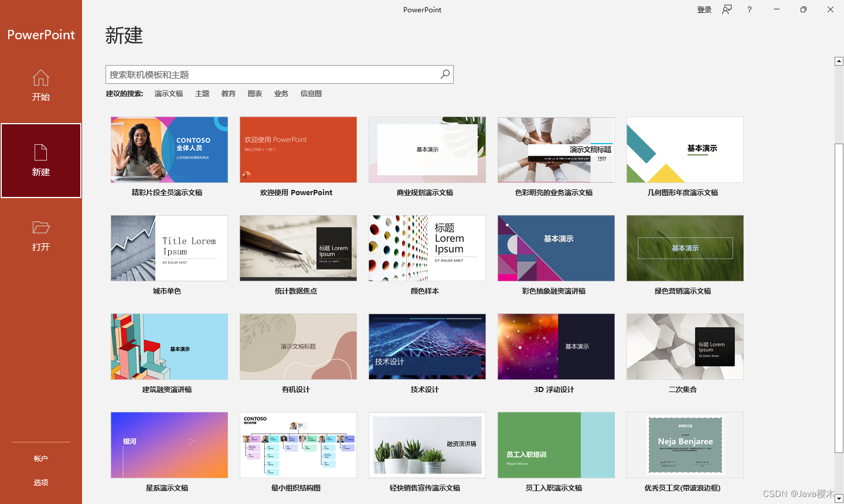Restore down the PowerPoint window
The height and width of the screenshot is (504, 844).
[804, 9]
